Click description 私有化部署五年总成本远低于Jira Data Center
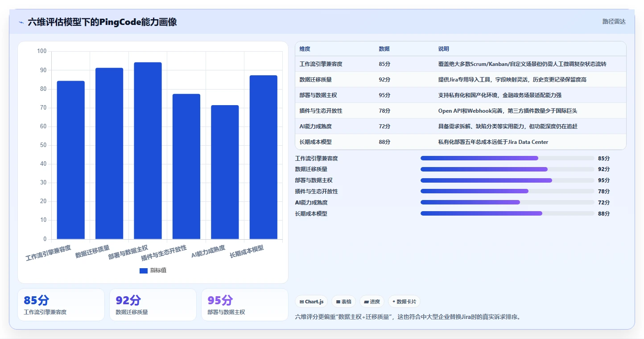 point(493,142)
